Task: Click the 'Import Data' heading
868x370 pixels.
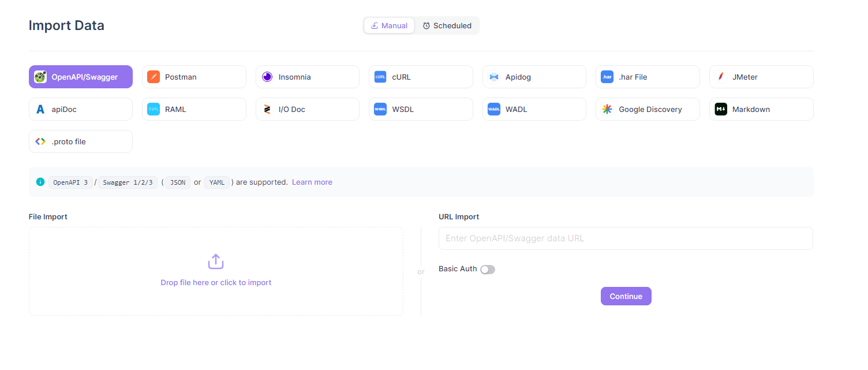Action: click(66, 25)
